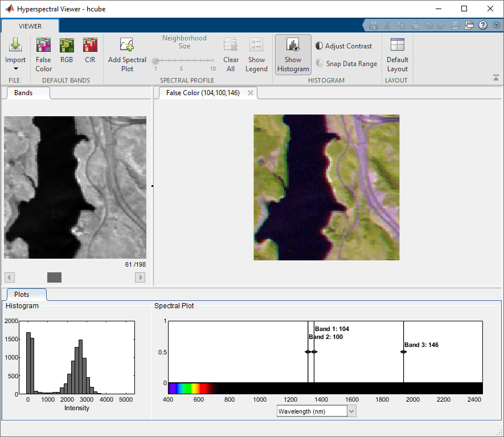Click the help question mark icon
This screenshot has width=504, height=437.
[483, 25]
